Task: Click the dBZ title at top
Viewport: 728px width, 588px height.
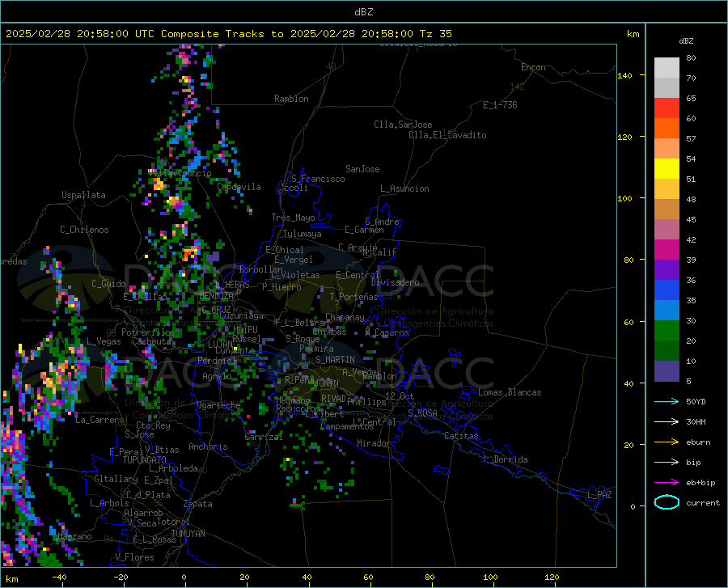Action: tap(363, 12)
